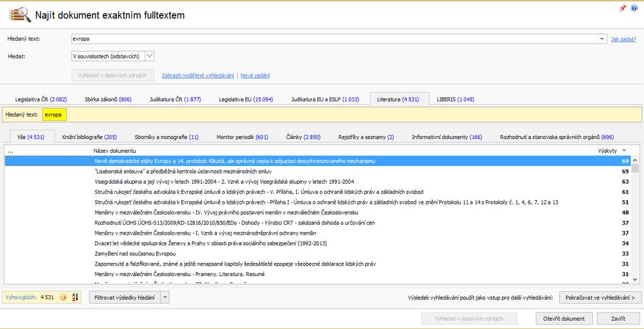644x329 pixels.
Task: Click the results list scroll up arrow
Action: pyautogui.click(x=635, y=161)
